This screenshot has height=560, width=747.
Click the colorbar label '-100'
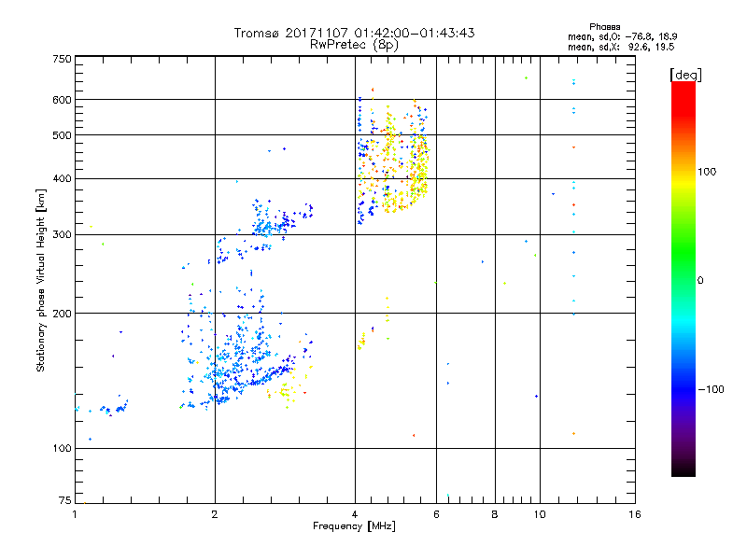711,389
